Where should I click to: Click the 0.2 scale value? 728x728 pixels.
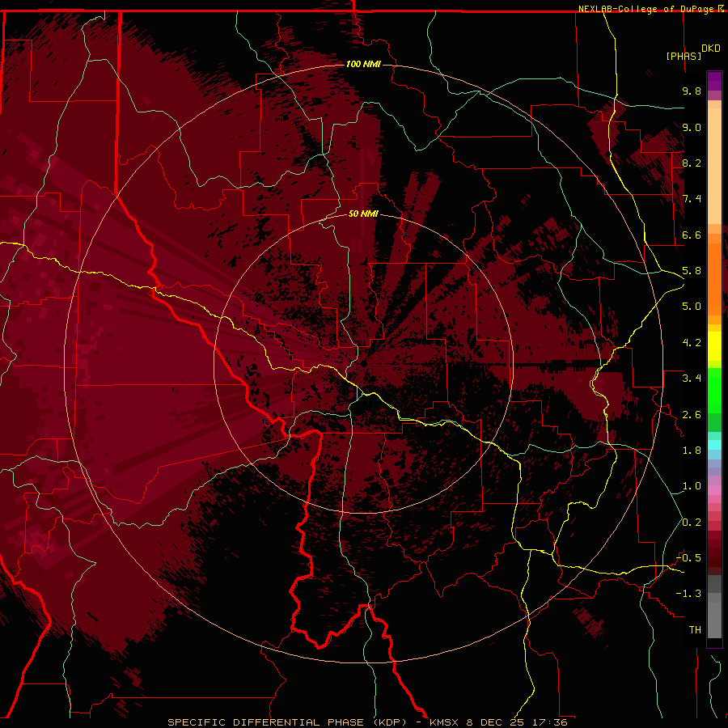click(692, 523)
